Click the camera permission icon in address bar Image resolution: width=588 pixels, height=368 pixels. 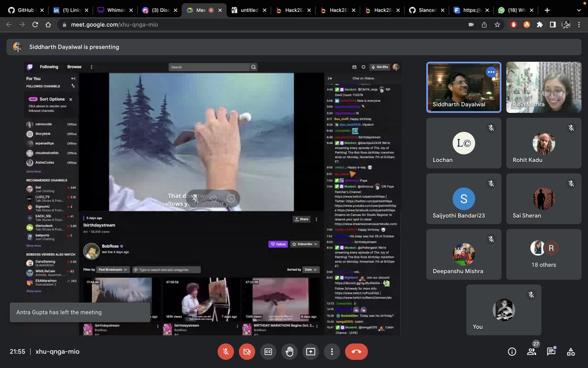471,25
